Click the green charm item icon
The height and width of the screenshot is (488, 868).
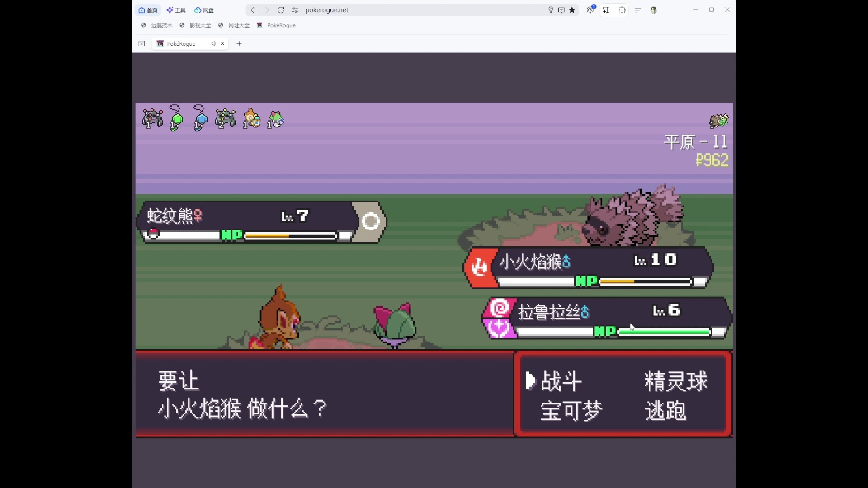pyautogui.click(x=176, y=118)
